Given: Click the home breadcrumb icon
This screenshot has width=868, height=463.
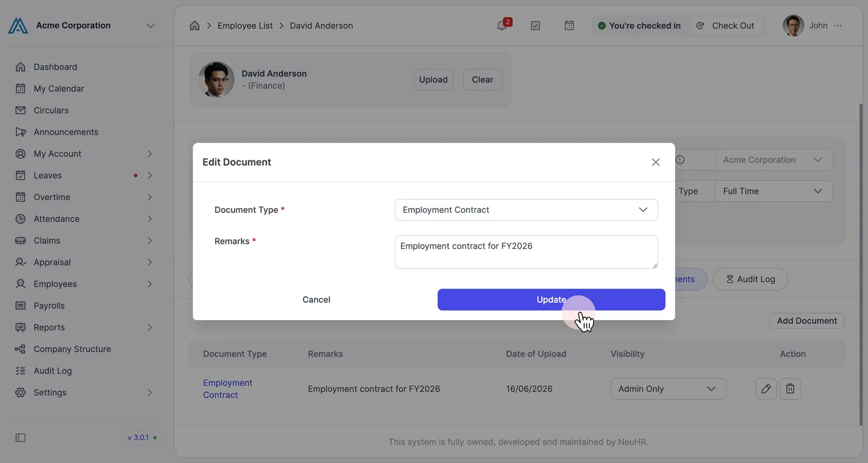Looking at the screenshot, I should click(195, 25).
